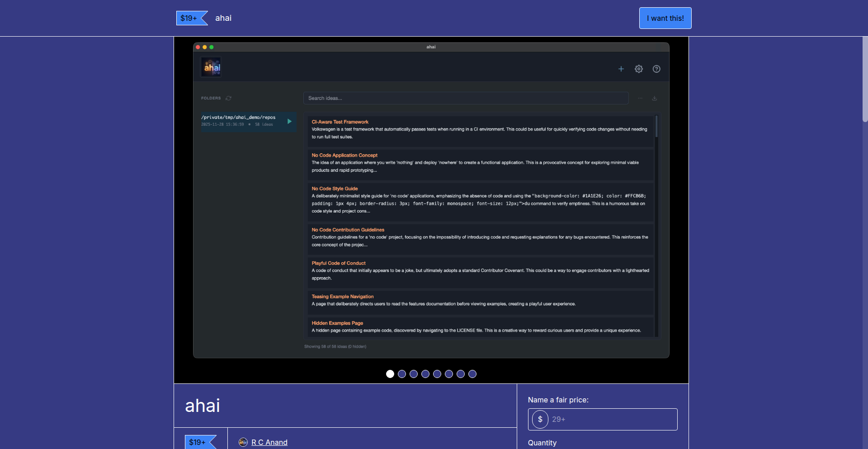Screen dimensions: 868x449
Task: Pick the sixth carousel slide dot
Action: [449, 374]
